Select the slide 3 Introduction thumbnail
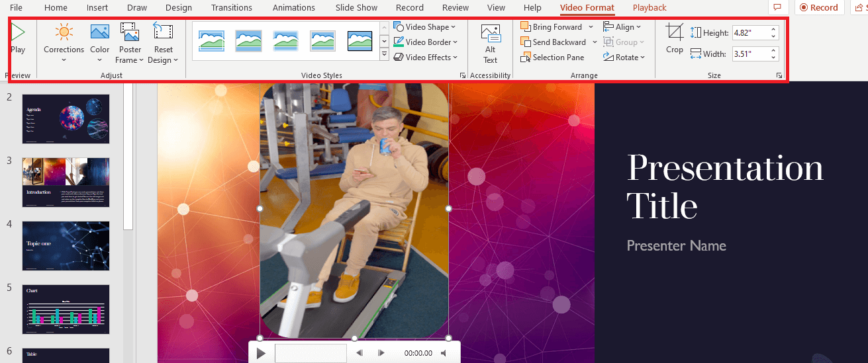This screenshot has width=868, height=363. (x=66, y=182)
